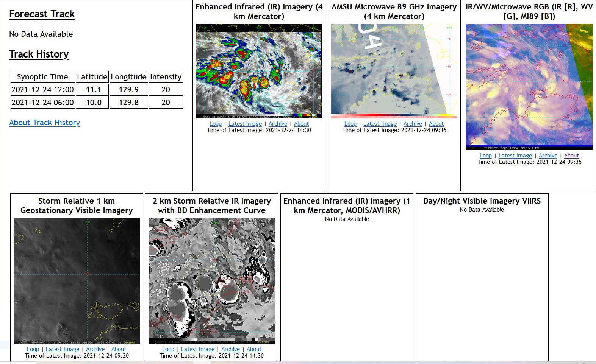
Task: Select the Day/Night Visible Imagery VIIRS title
Action: click(482, 201)
